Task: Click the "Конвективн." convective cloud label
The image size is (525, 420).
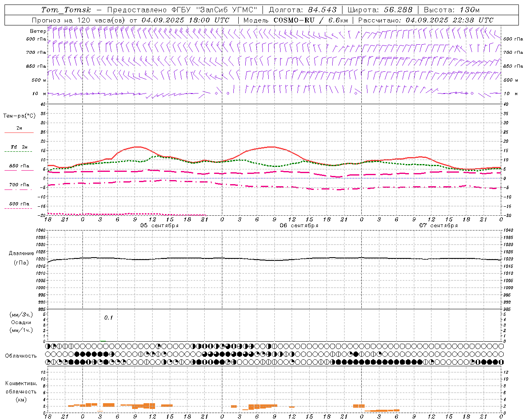Action: coord(21,383)
